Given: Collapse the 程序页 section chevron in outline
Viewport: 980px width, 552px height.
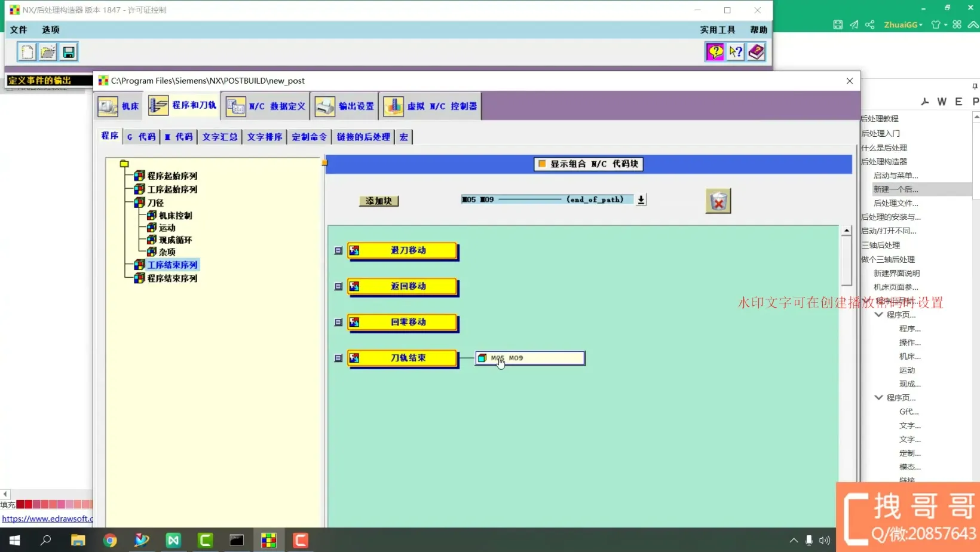Looking at the screenshot, I should 878,315.
